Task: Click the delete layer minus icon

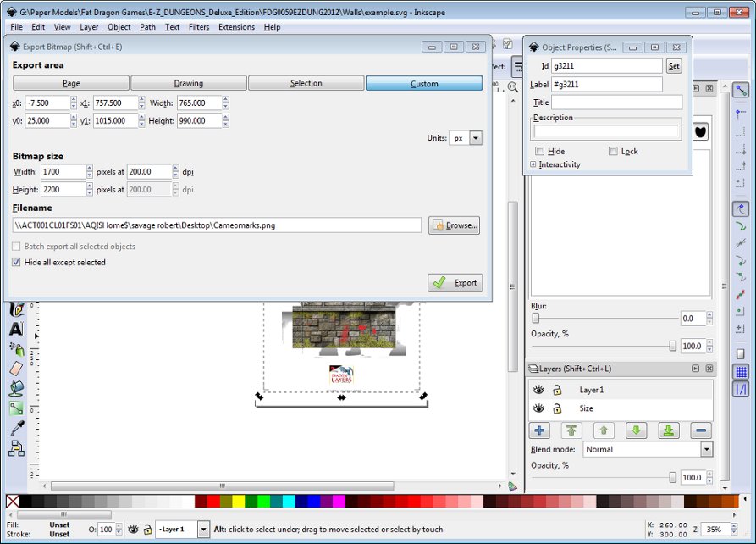Action: (x=701, y=430)
